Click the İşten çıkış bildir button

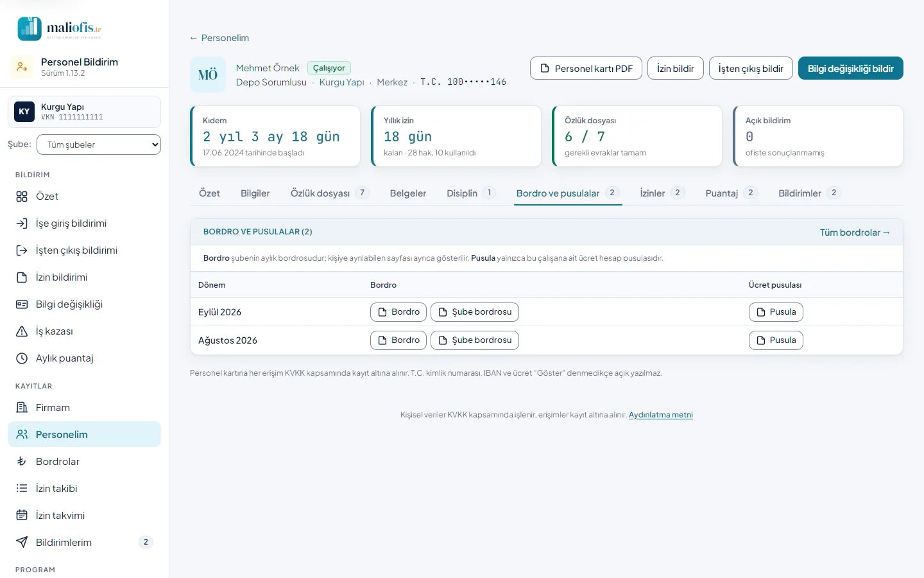click(751, 69)
